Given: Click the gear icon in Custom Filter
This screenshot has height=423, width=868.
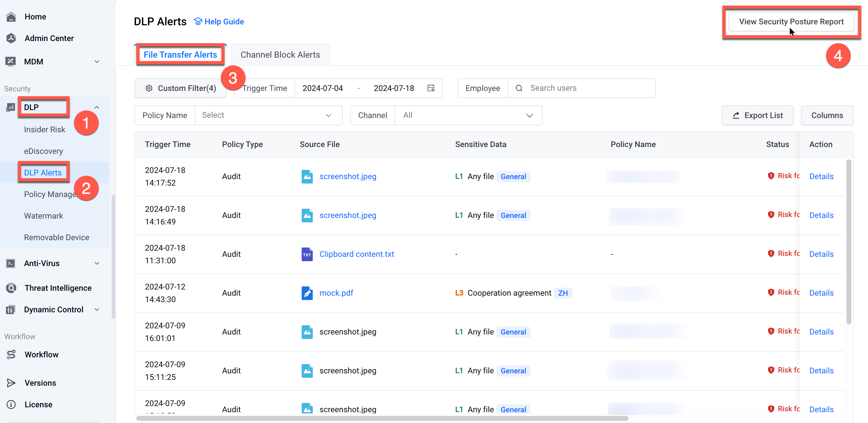Looking at the screenshot, I should pyautogui.click(x=149, y=88).
